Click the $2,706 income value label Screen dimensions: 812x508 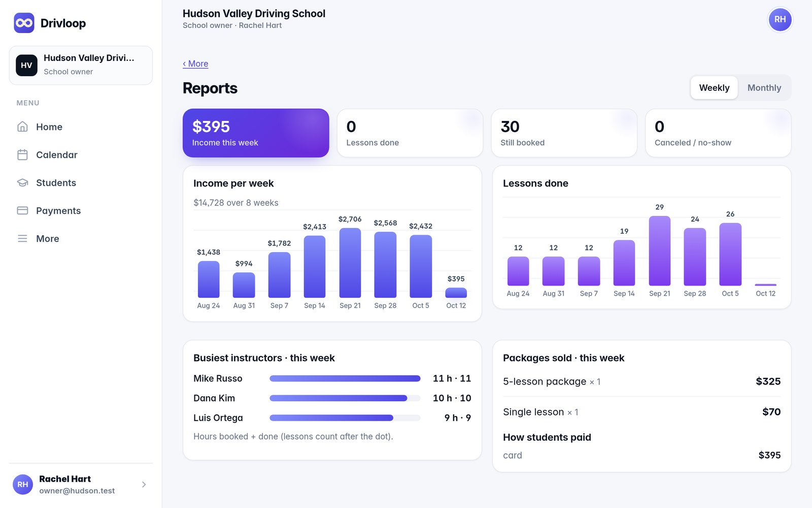pyautogui.click(x=350, y=219)
